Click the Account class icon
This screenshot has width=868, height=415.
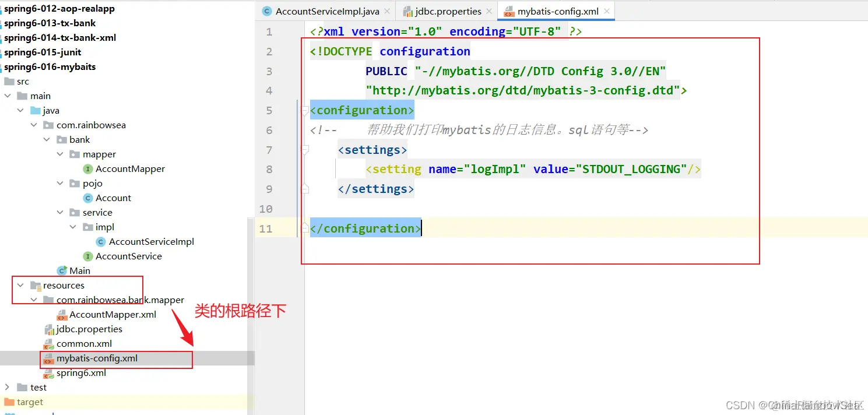[88, 198]
